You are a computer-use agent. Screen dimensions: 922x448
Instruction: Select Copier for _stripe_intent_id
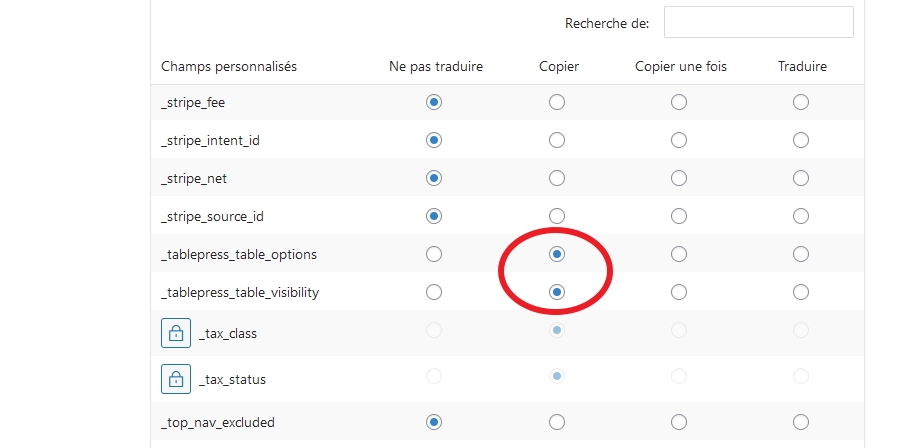click(x=557, y=140)
